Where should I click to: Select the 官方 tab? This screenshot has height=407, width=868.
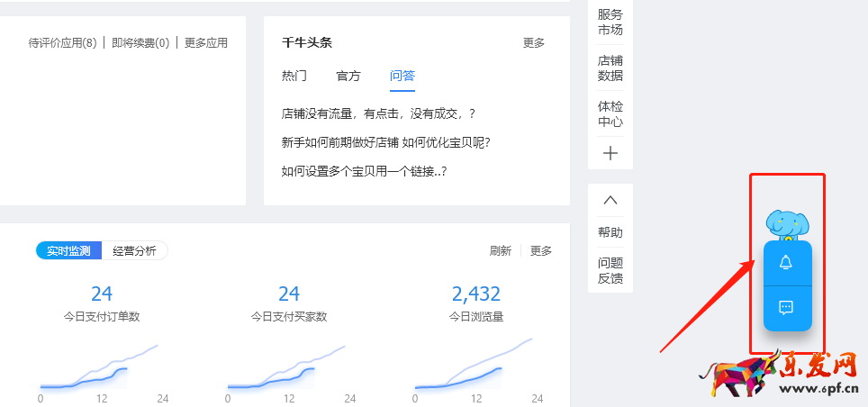coord(348,76)
